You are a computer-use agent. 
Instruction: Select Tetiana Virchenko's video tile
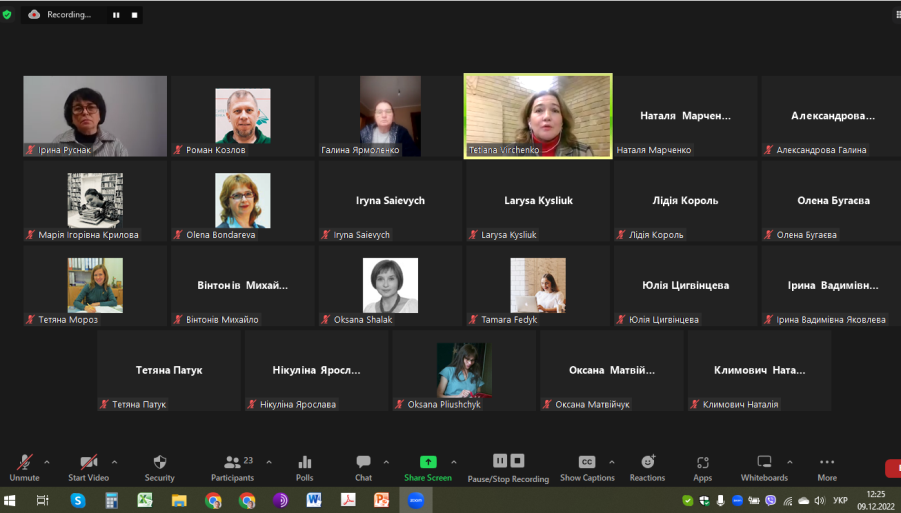538,116
